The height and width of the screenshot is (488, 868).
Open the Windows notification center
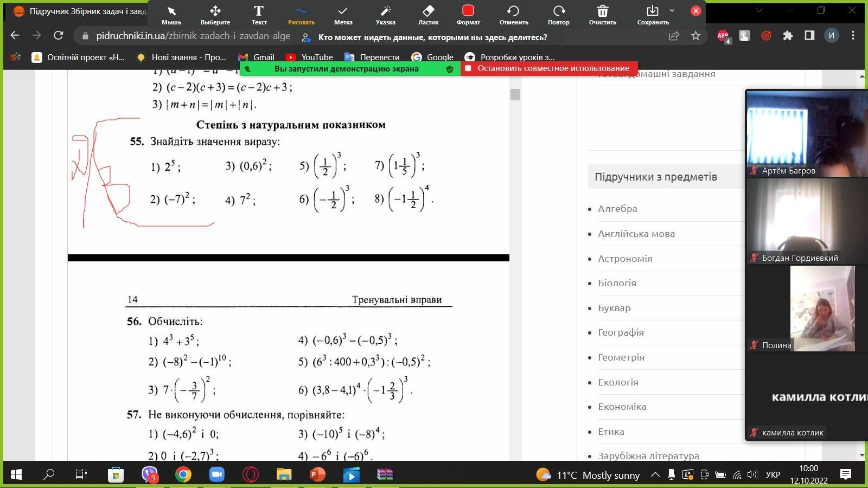click(x=845, y=475)
